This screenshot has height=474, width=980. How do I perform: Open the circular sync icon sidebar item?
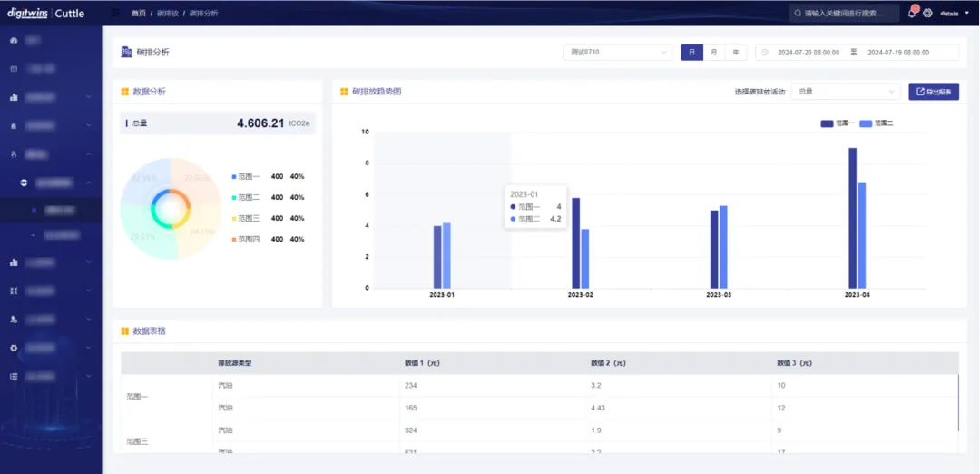coord(24,183)
